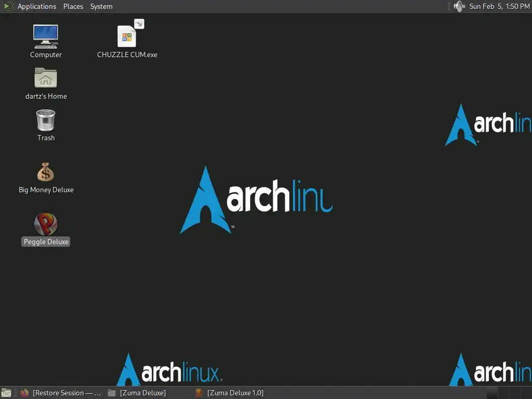The image size is (532, 399).
Task: Switch to the Zuma Deluxe folder window
Action: [137, 393]
